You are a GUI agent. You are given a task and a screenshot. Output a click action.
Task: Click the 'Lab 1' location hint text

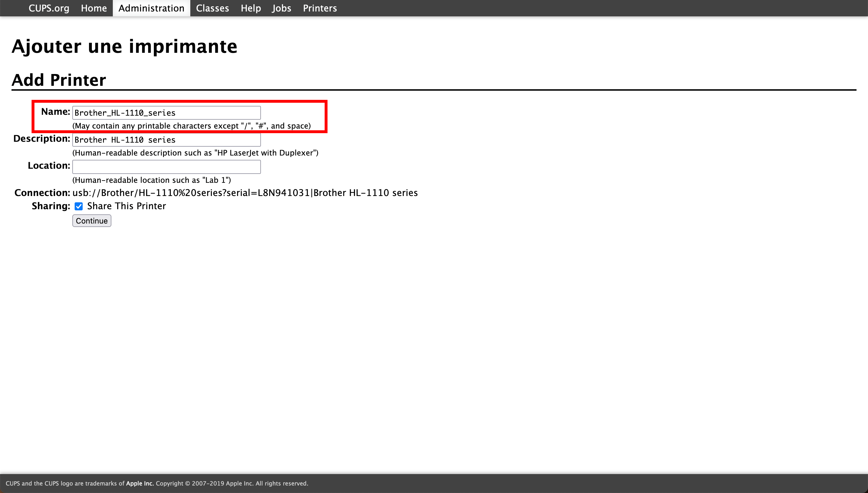[x=152, y=180]
